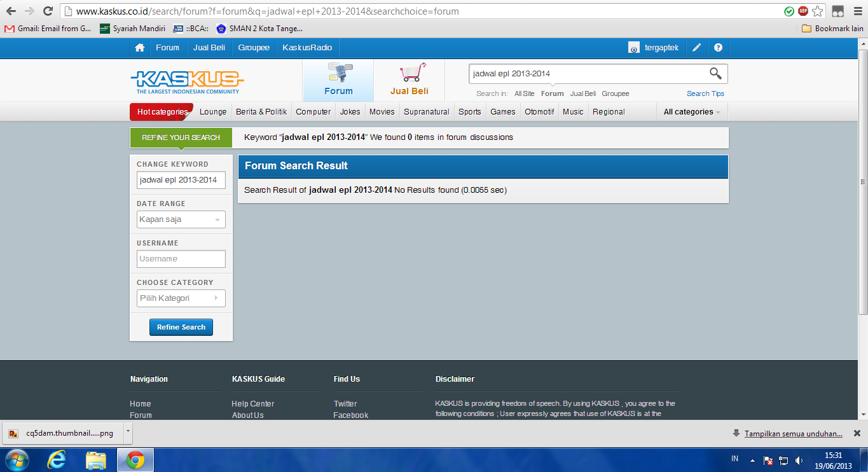Image resolution: width=868 pixels, height=472 pixels.
Task: Open the AdBlock Plus extension icon
Action: click(x=803, y=11)
